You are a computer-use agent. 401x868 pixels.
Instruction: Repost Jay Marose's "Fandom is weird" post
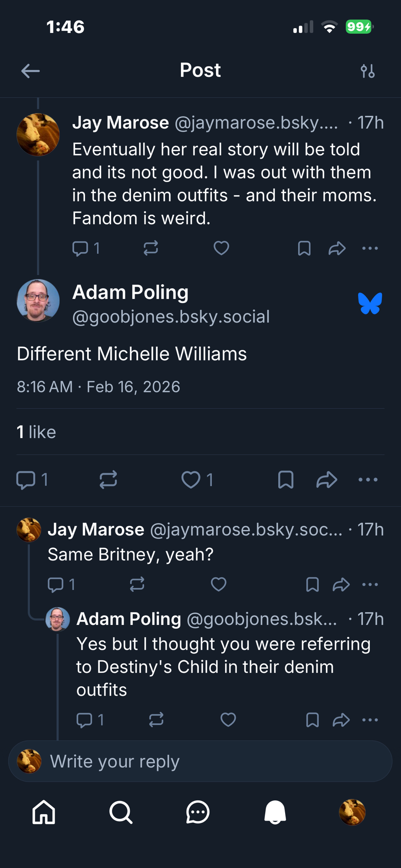(151, 248)
